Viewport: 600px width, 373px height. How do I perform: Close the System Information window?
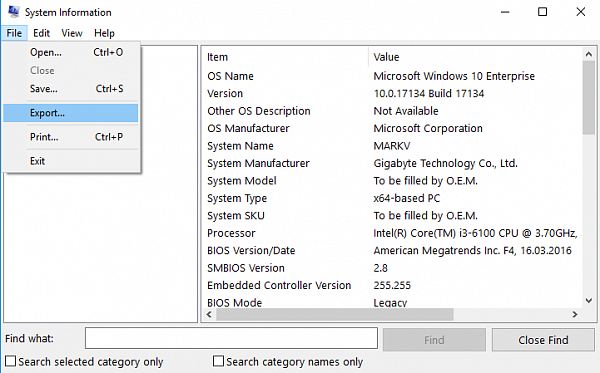[580, 12]
